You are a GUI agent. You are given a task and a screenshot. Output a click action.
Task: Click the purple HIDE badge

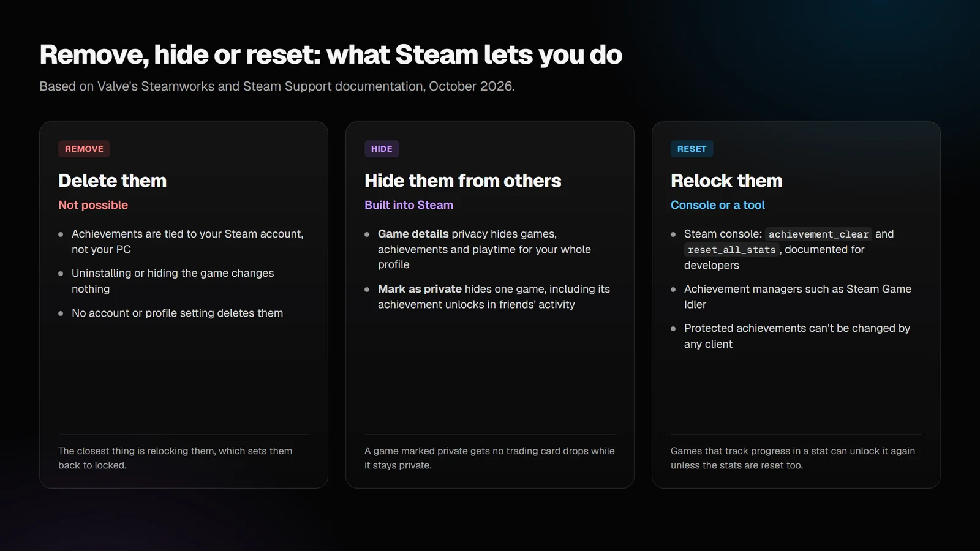click(382, 149)
